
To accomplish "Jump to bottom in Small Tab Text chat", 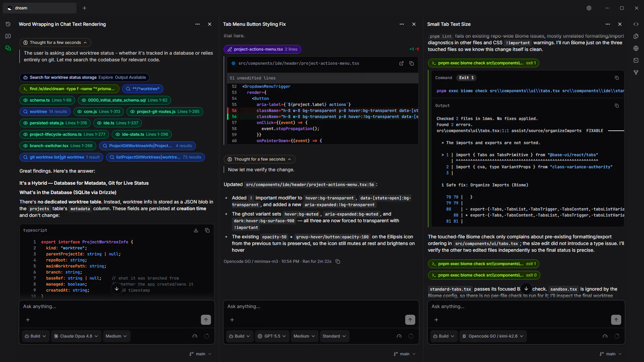I will (x=526, y=289).
